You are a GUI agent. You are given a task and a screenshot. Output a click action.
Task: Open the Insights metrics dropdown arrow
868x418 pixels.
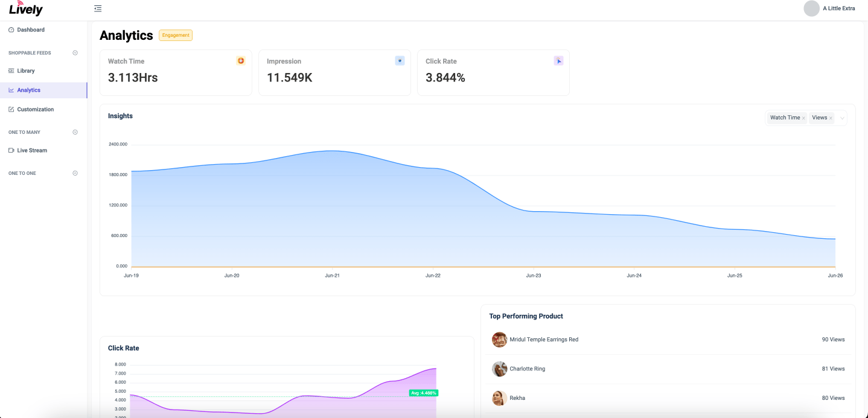842,118
